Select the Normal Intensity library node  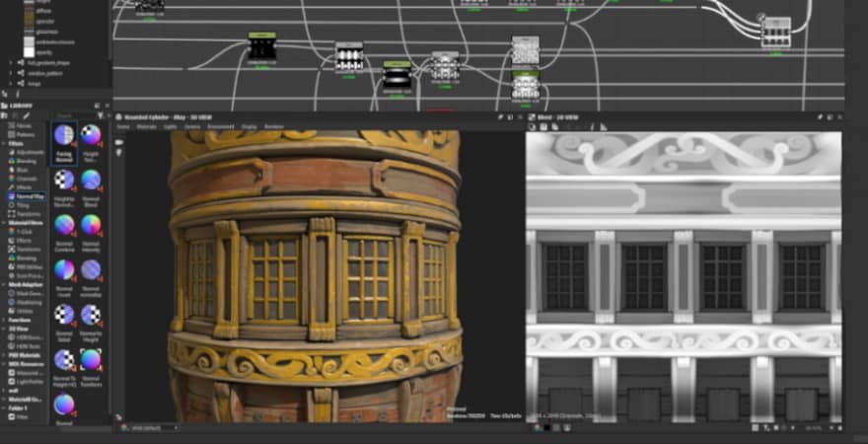pos(91,234)
